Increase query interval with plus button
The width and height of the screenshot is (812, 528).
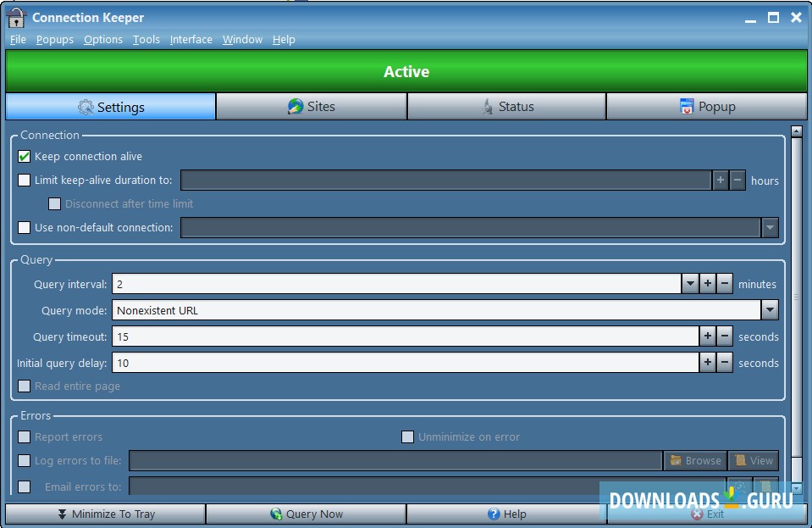(707, 284)
